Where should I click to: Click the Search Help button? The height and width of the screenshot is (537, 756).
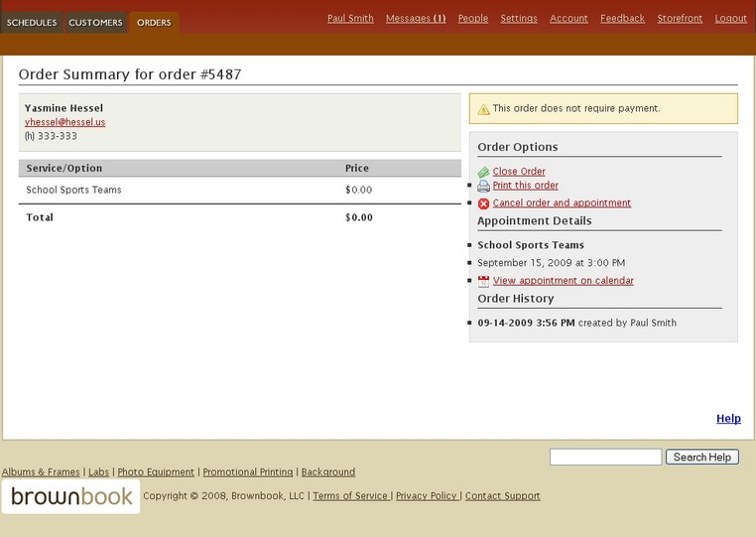click(x=702, y=457)
